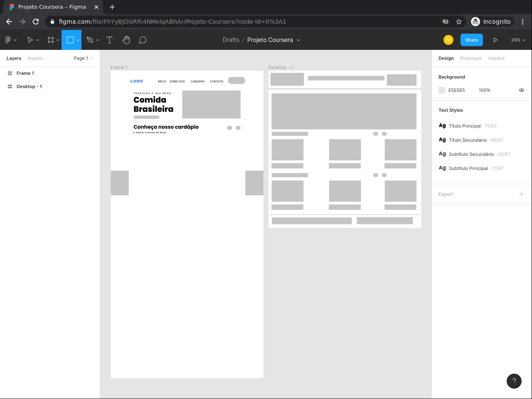Expand the Move tools dropdown arrow
Screen dimensions: 532x399
point(38,40)
